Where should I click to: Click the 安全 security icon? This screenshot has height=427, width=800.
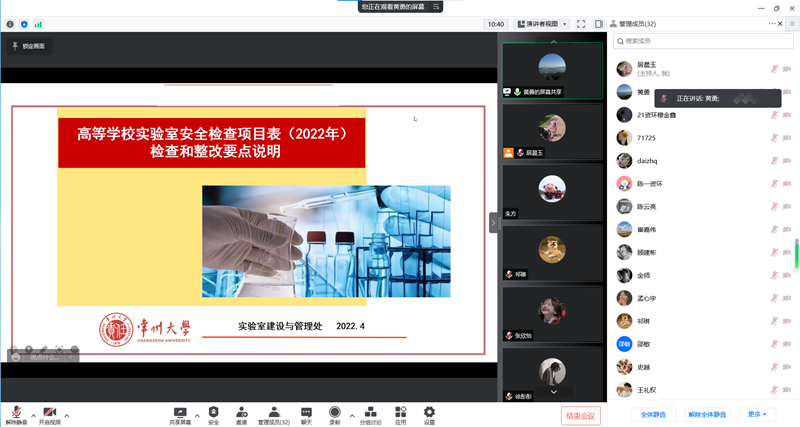(x=213, y=415)
